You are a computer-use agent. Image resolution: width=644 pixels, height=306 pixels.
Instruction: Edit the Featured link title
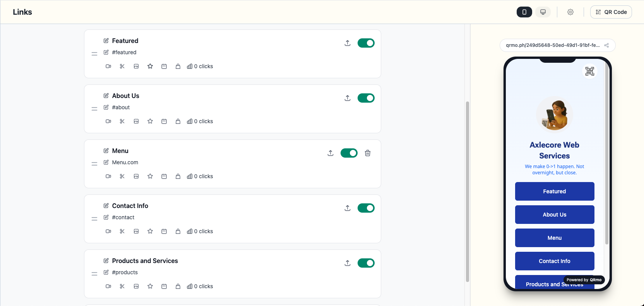106,41
